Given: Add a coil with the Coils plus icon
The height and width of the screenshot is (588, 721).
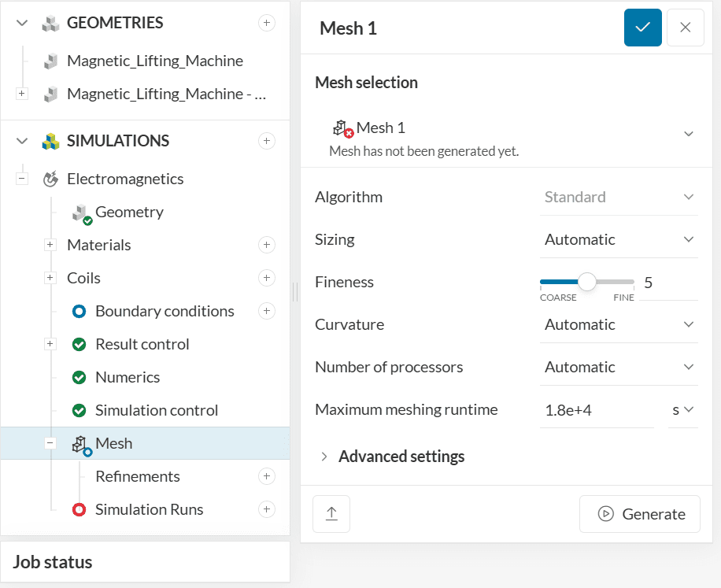Looking at the screenshot, I should click(267, 278).
